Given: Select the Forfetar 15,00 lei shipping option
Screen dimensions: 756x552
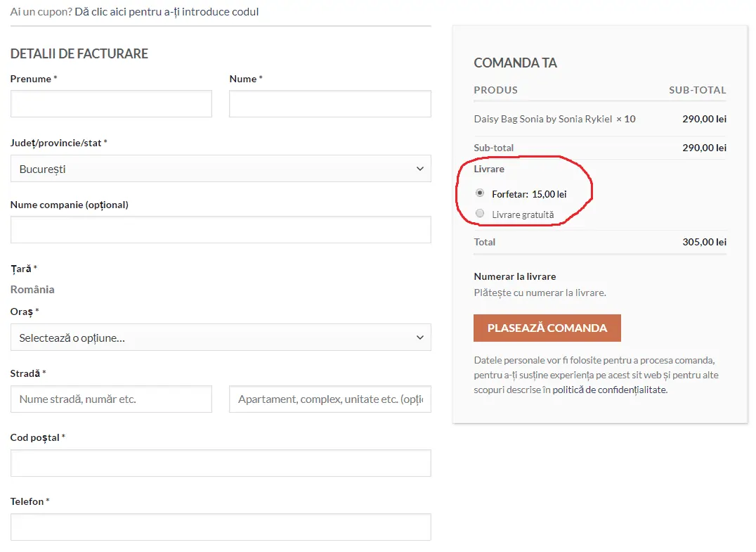Looking at the screenshot, I should coord(480,193).
